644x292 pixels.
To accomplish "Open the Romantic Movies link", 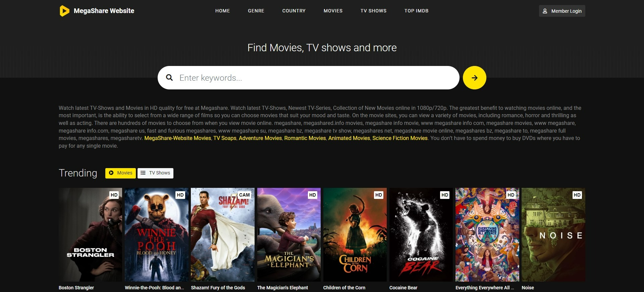I will [305, 138].
